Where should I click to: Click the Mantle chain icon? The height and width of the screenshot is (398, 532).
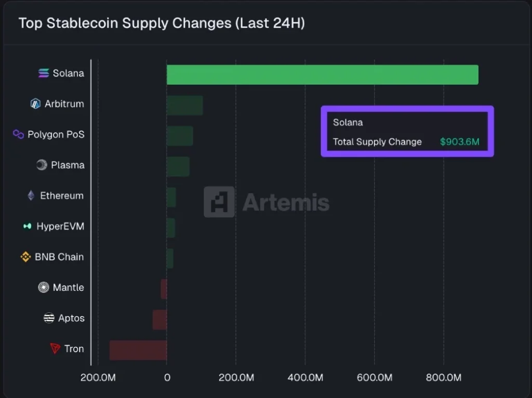[44, 287]
